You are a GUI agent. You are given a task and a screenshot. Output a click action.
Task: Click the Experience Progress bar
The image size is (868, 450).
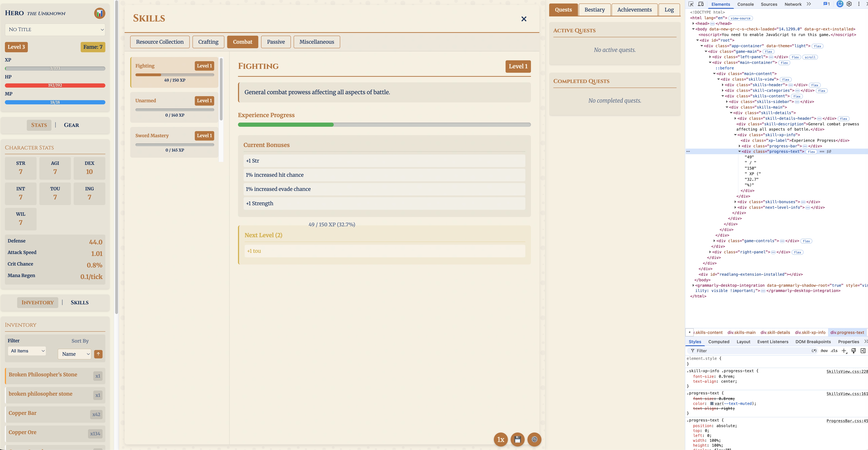click(384, 125)
